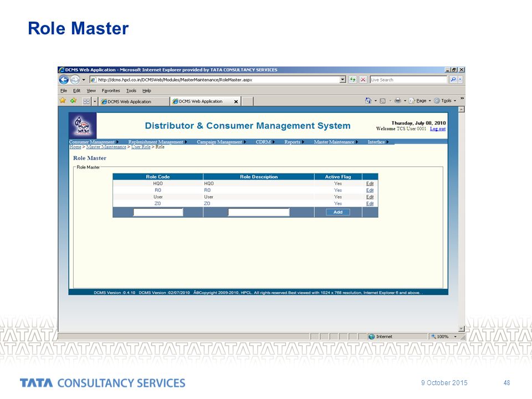Open the recent pages dropdown beside Forward
The image size is (532, 399).
coord(84,80)
